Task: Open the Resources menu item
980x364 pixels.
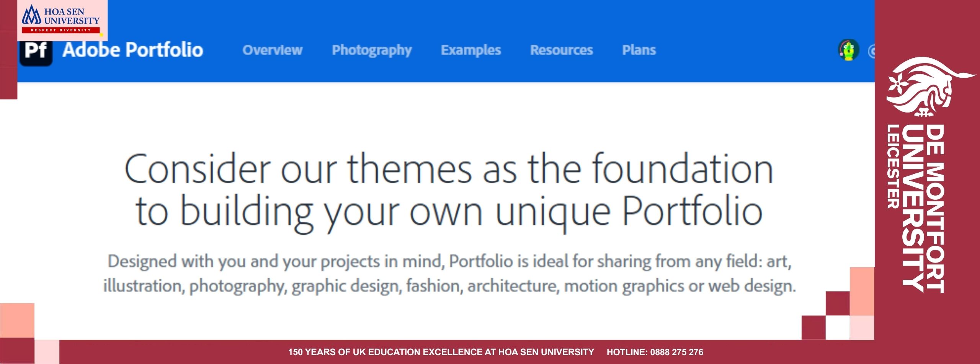Action: (561, 50)
